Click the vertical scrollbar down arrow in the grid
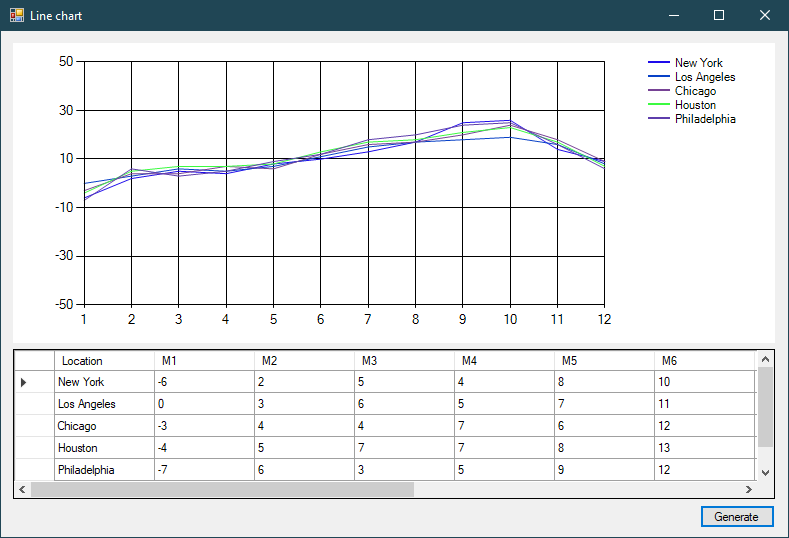Viewport: 789px width, 538px height. pyautogui.click(x=765, y=473)
